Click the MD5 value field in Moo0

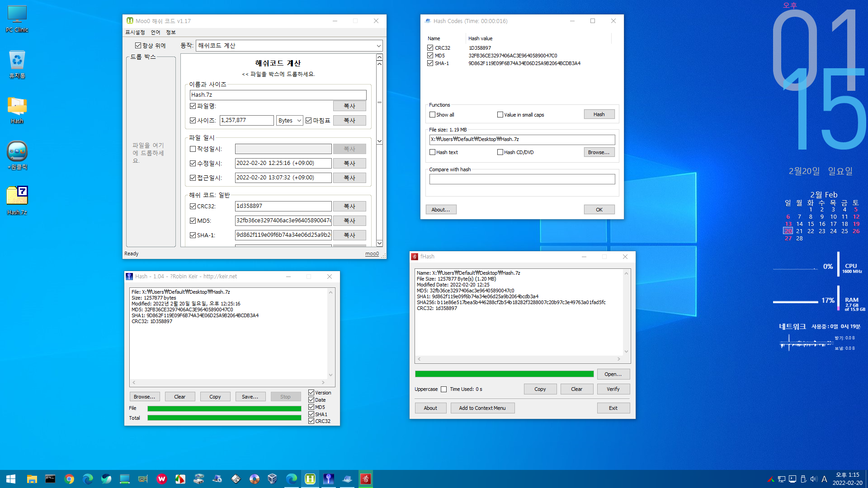pos(283,221)
